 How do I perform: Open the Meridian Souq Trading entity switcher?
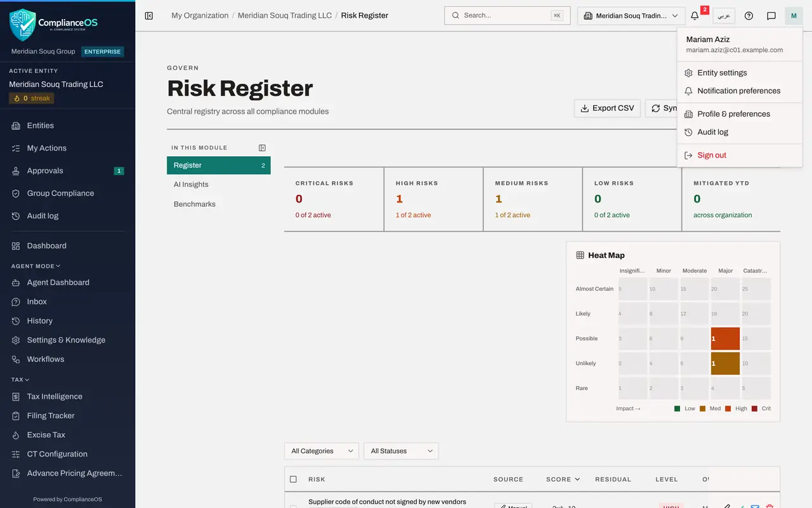(631, 16)
